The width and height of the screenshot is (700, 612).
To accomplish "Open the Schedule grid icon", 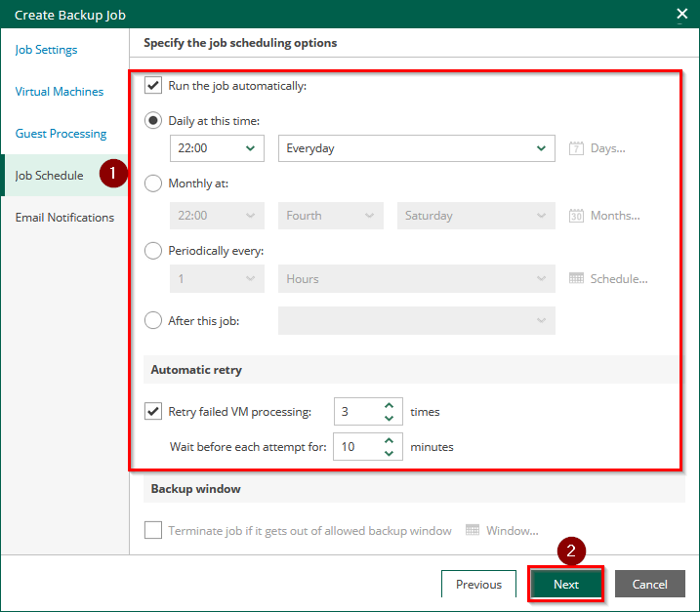I will (x=576, y=278).
